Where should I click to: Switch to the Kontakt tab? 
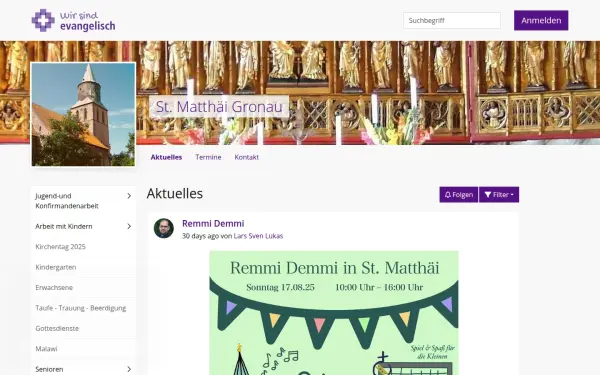[x=246, y=157]
